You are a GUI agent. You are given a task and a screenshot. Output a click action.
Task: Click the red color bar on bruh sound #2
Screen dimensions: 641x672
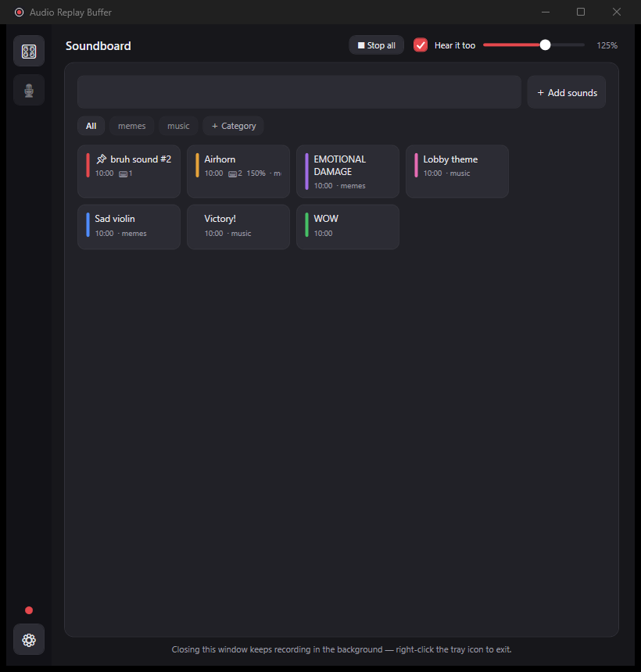[88, 166]
